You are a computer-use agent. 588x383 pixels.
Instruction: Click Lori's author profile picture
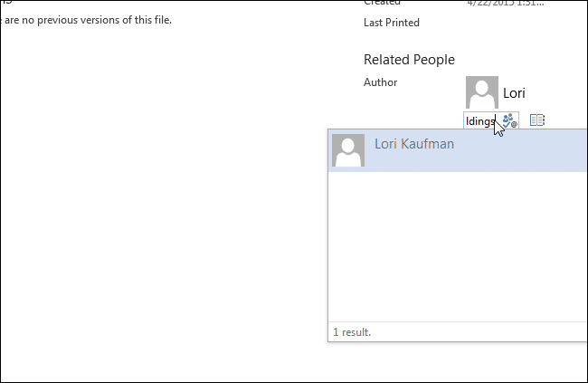coord(481,92)
